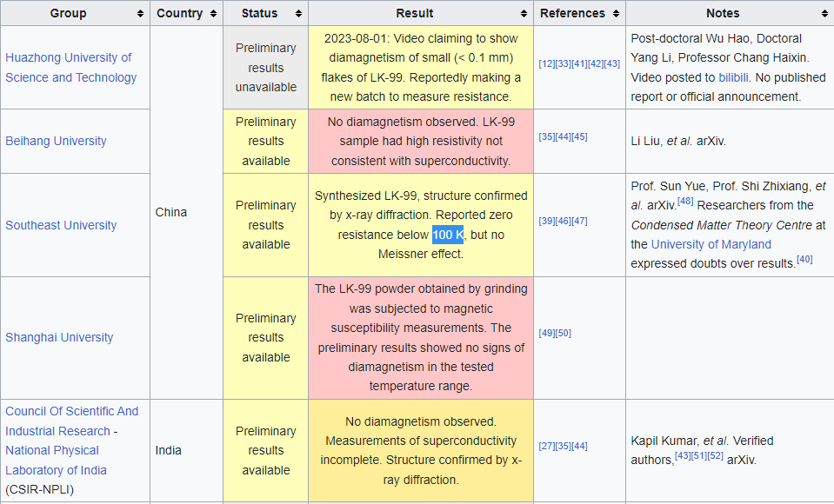The height and width of the screenshot is (504, 834).
Task: Open superscript reference [51] in Kapil Kumar note
Action: click(x=699, y=455)
